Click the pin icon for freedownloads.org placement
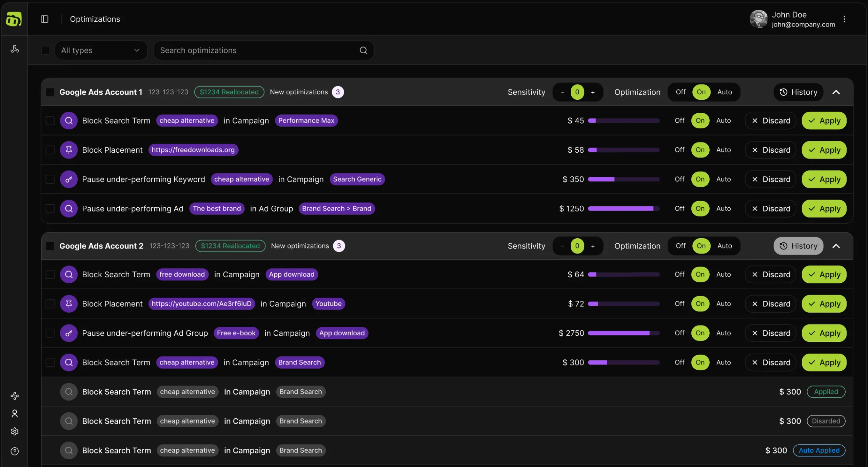The width and height of the screenshot is (868, 467). [x=69, y=150]
